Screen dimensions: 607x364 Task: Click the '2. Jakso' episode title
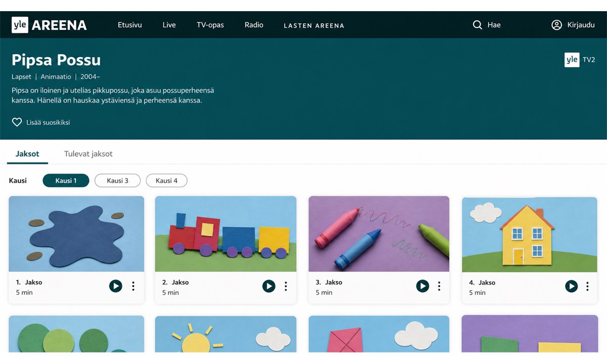point(176,282)
